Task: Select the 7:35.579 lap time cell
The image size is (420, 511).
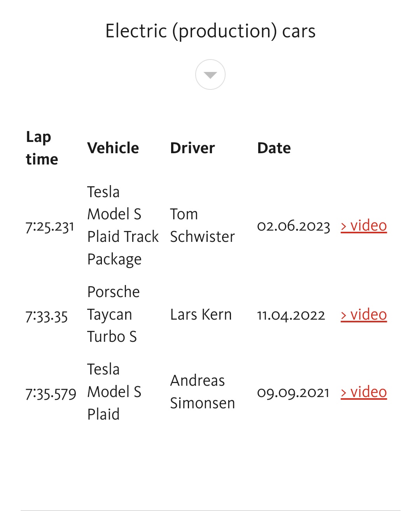Action: (51, 393)
